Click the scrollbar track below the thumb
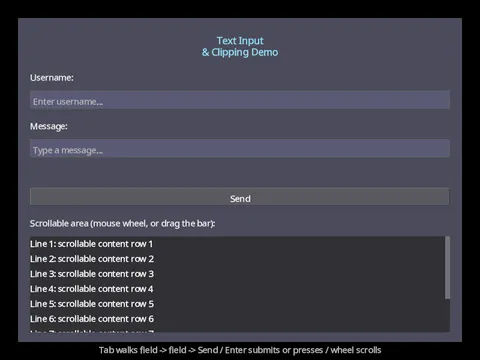Screen dimensions: 480x360 pyautogui.click(x=447, y=315)
